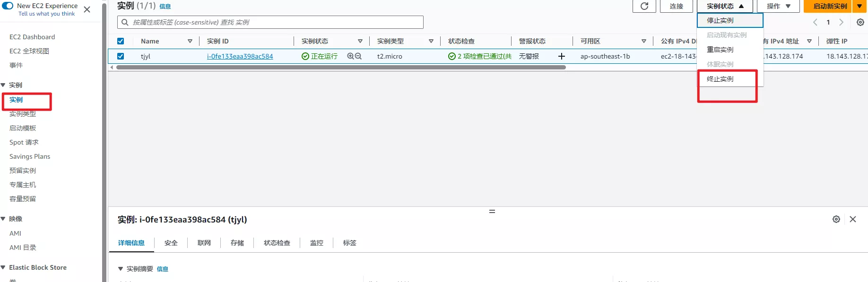Viewport: 868px width, 282px height.
Task: Switch to the 标签 tab
Action: [350, 243]
